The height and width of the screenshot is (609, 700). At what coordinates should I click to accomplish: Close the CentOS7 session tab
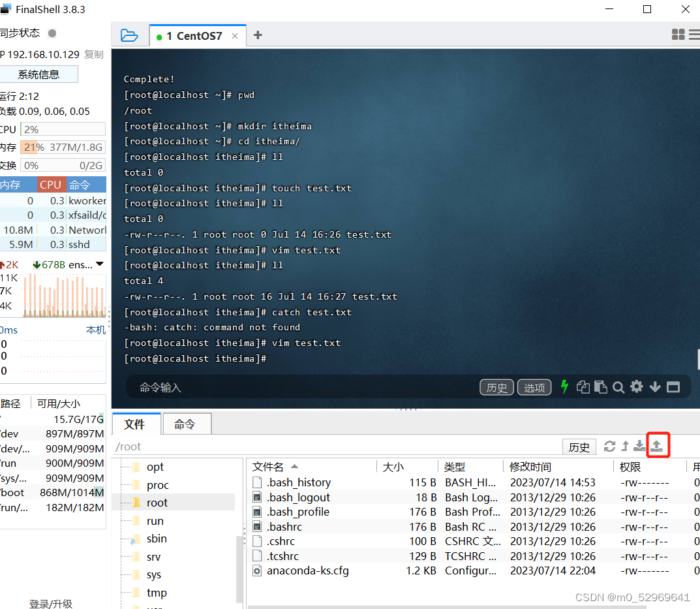click(235, 36)
